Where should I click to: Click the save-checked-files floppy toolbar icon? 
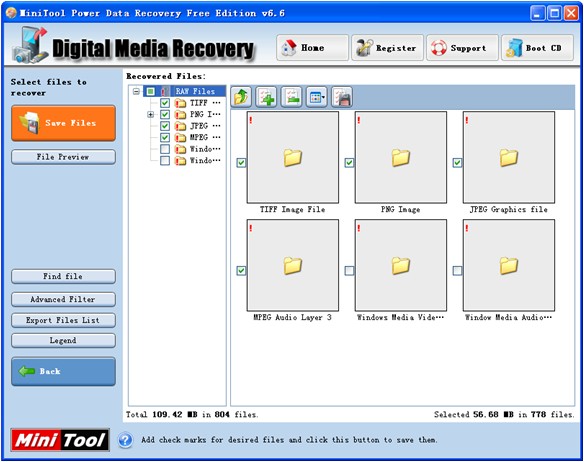pyautogui.click(x=342, y=97)
